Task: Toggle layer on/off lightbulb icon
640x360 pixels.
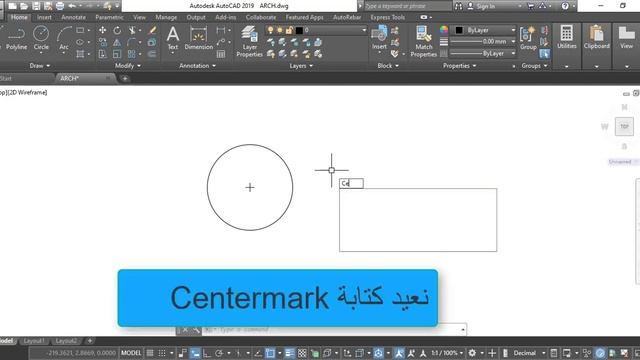Action: coord(270,30)
